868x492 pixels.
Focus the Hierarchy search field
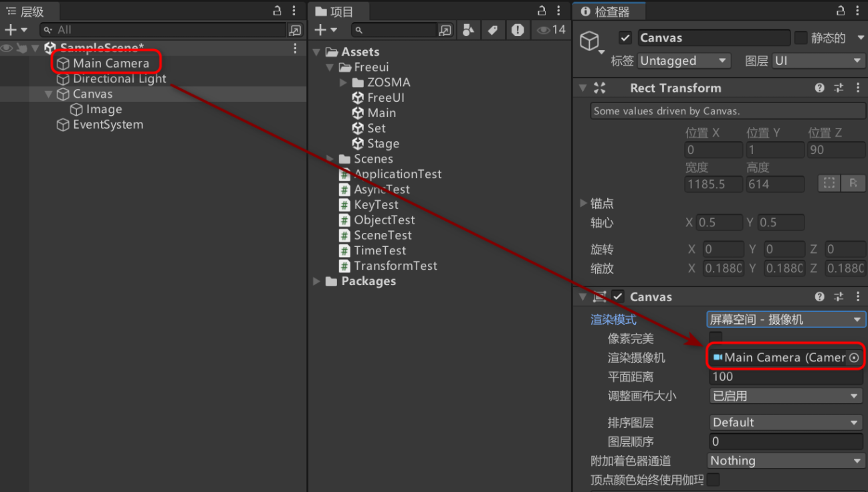pos(162,29)
